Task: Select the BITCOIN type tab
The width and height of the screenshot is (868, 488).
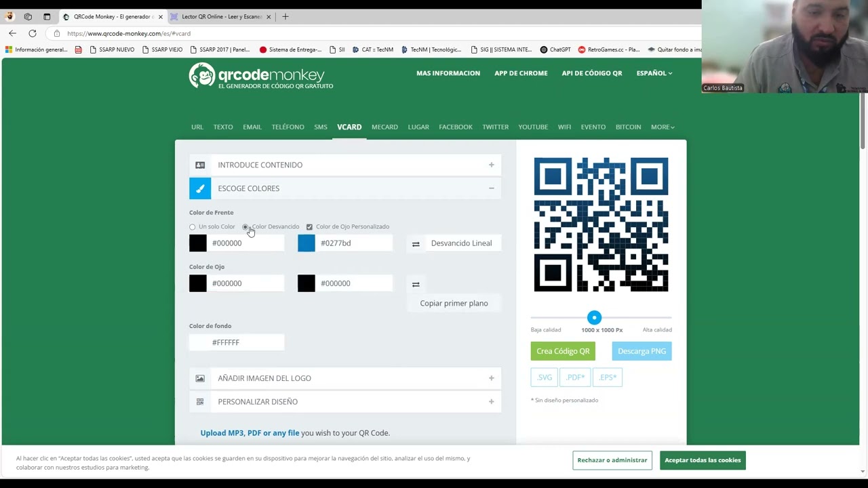Action: (628, 127)
